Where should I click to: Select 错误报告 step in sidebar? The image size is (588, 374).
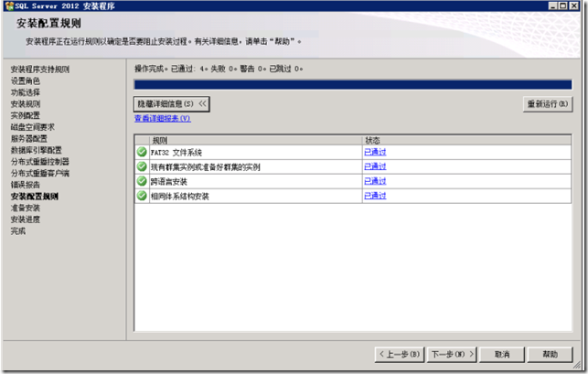(x=25, y=185)
